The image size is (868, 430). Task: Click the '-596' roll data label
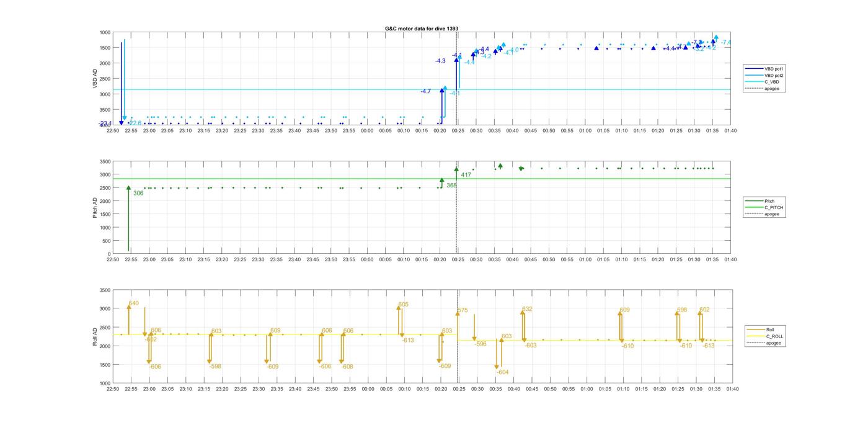point(480,344)
